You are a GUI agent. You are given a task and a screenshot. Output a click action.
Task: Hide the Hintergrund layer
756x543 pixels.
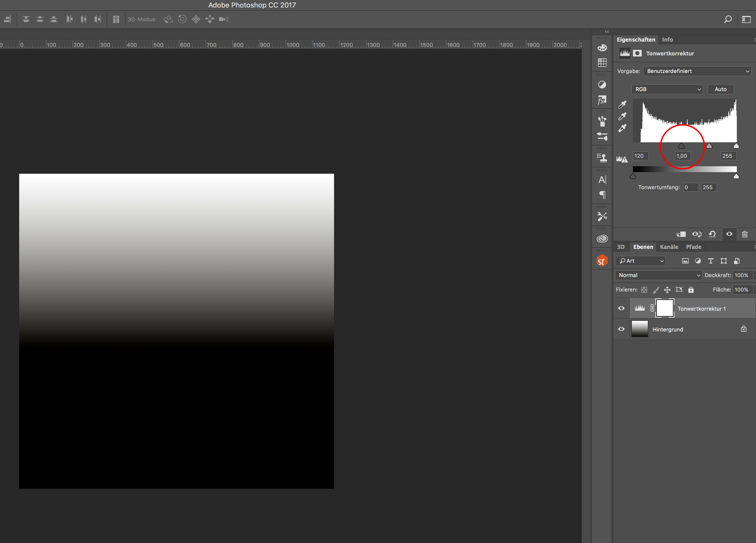point(621,329)
